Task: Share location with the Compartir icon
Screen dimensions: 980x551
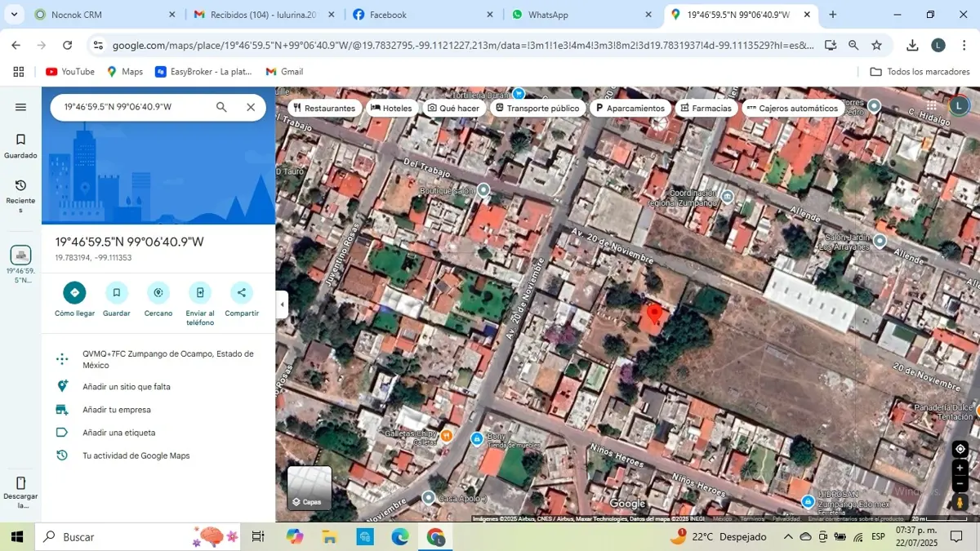Action: coord(242,292)
